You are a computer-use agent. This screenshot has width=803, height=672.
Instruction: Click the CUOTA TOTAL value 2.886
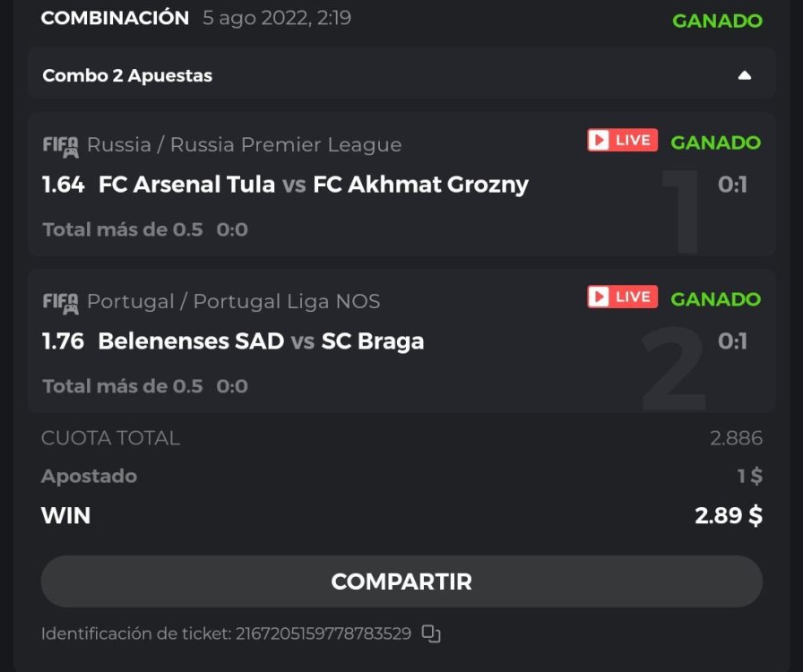[736, 438]
